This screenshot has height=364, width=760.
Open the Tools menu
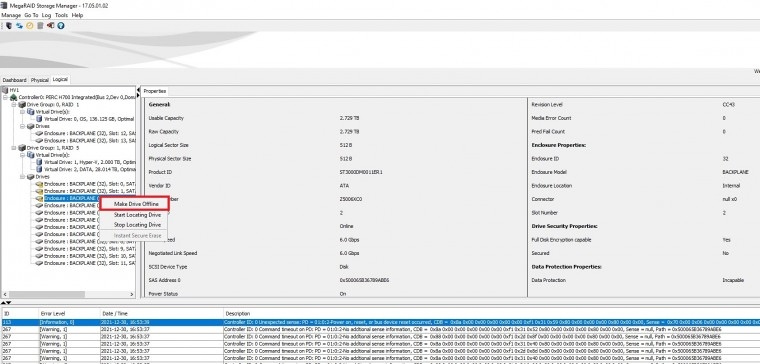pyautogui.click(x=61, y=16)
